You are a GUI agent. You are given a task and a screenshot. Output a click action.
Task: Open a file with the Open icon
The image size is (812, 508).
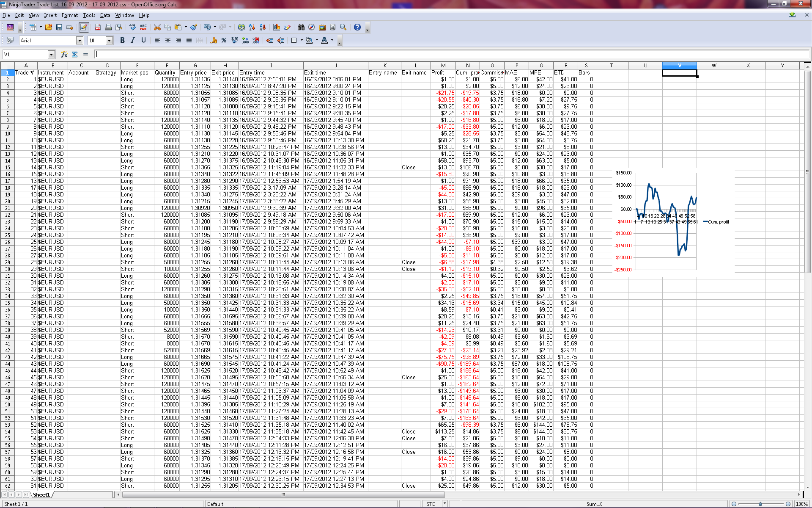49,27
